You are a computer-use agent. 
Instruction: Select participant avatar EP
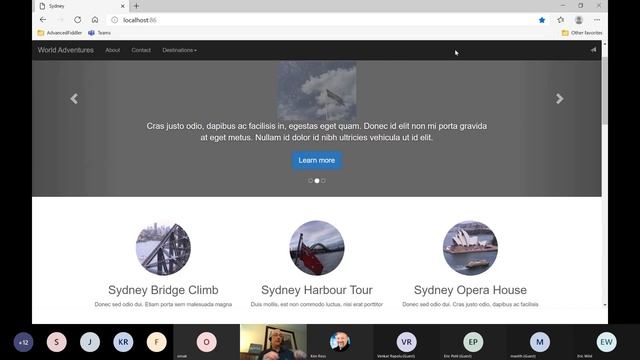point(473,342)
